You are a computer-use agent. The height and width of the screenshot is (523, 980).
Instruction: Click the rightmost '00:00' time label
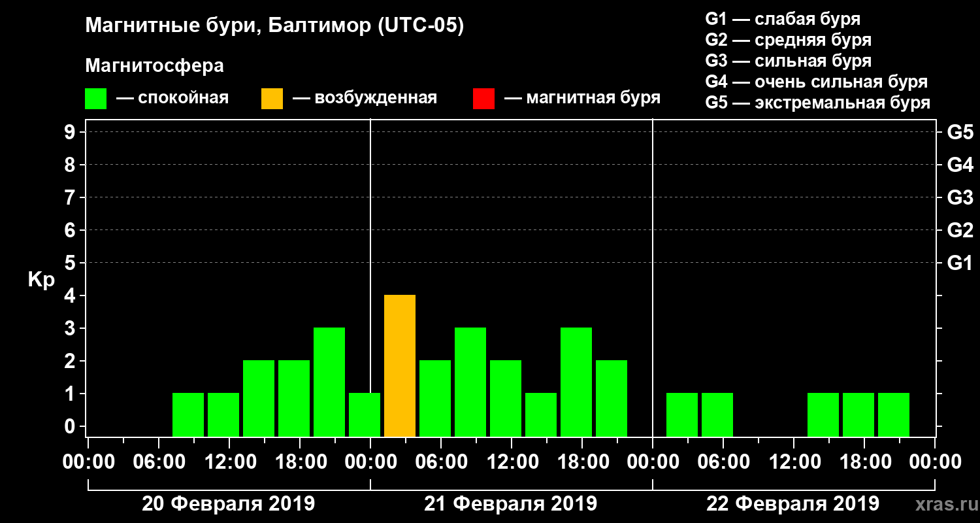tap(934, 462)
